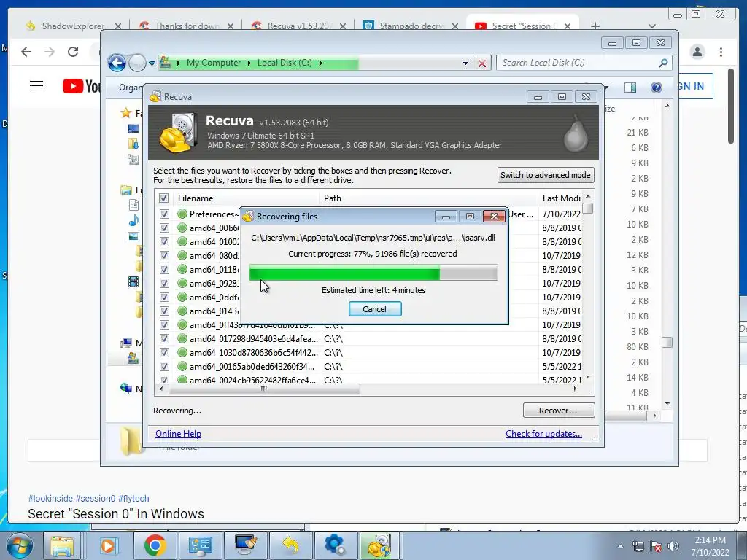Screen dimensions: 747x560
Task: Uncheck the amd64_080d row checkbox
Action: click(x=164, y=256)
